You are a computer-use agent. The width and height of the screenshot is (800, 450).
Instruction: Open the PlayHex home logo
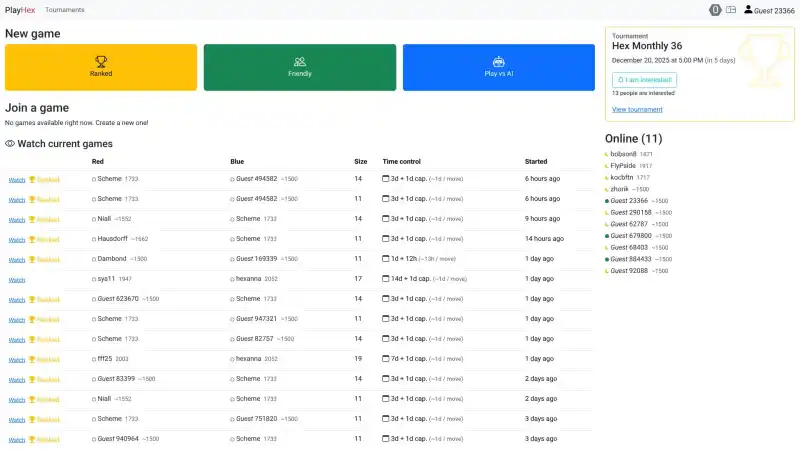click(20, 10)
